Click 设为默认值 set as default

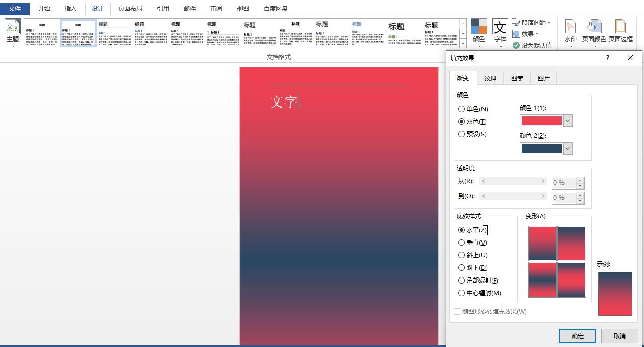[532, 45]
